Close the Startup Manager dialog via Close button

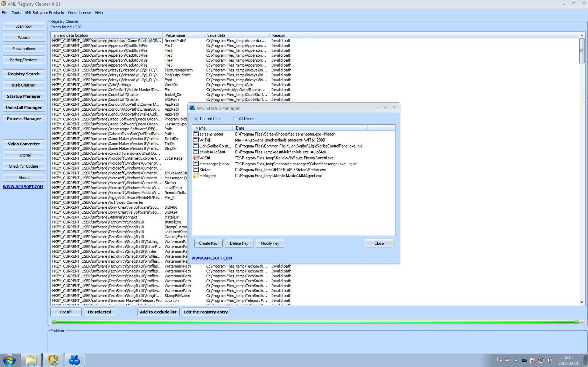(x=379, y=243)
